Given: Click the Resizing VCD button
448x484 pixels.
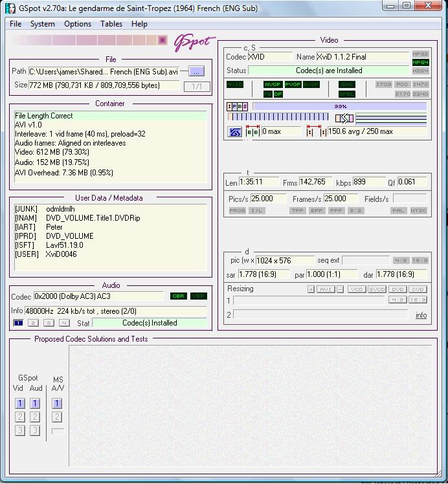Looking at the screenshot, I should pyautogui.click(x=357, y=289).
